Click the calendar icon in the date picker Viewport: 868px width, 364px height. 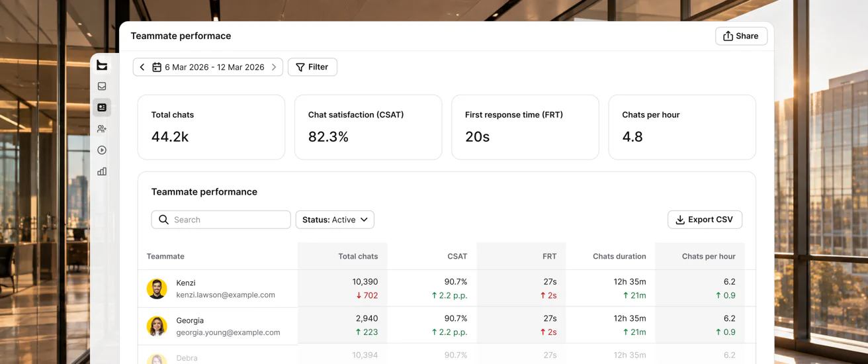tap(157, 67)
